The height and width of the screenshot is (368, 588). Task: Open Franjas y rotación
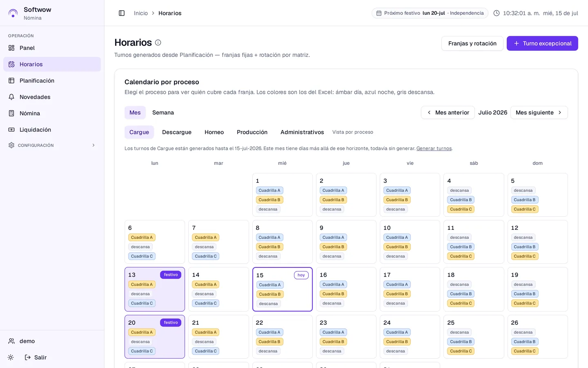coord(472,43)
